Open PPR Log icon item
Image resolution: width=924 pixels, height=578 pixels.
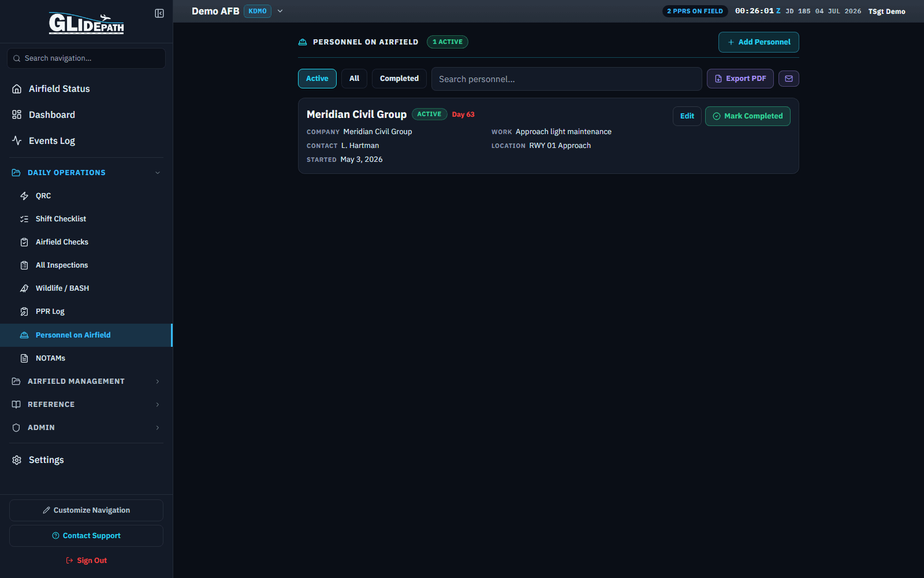coord(24,312)
